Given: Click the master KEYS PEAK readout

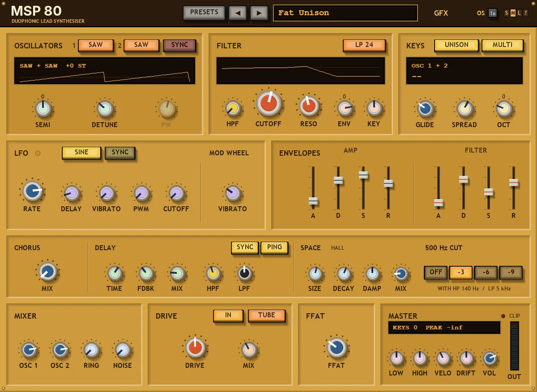Looking at the screenshot, I should 444,328.
